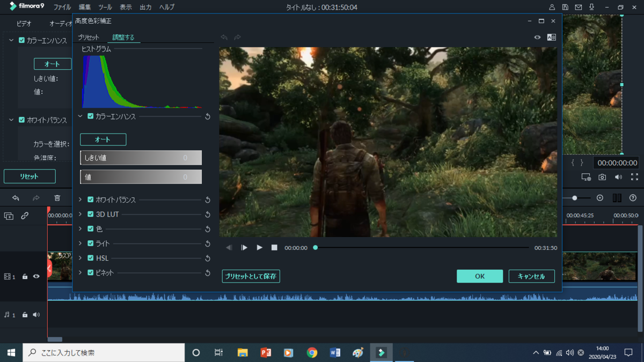Click the キャンセル button
The image size is (644, 362).
click(531, 276)
